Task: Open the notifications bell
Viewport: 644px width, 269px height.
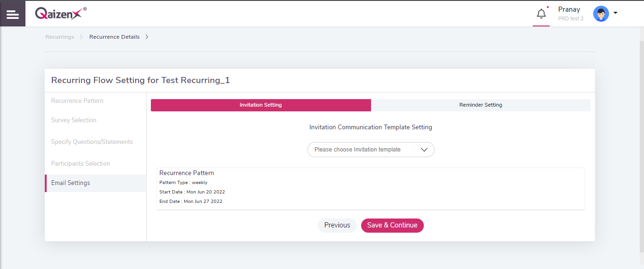Action: coord(541,14)
